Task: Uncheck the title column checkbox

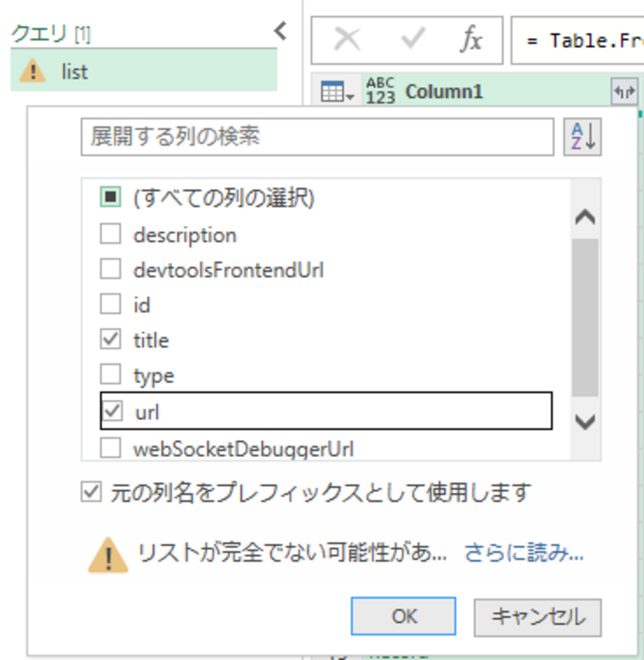Action: [x=110, y=339]
